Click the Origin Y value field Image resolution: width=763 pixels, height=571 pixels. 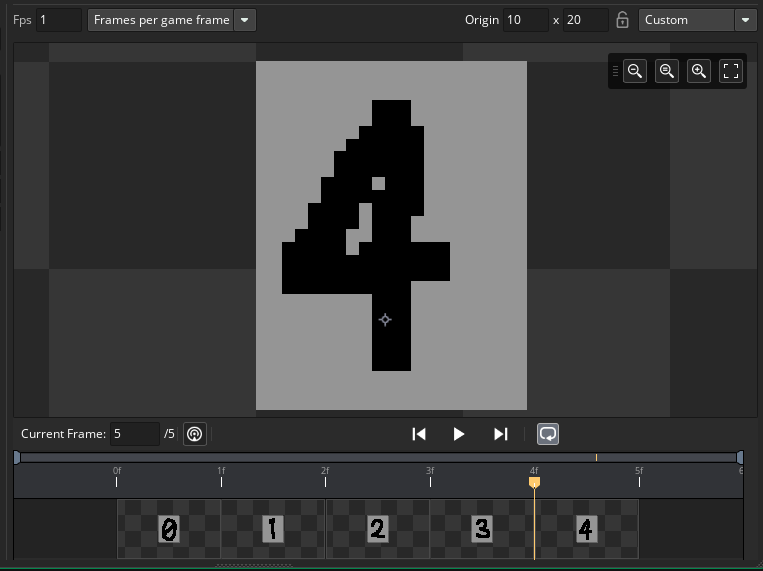tap(585, 20)
